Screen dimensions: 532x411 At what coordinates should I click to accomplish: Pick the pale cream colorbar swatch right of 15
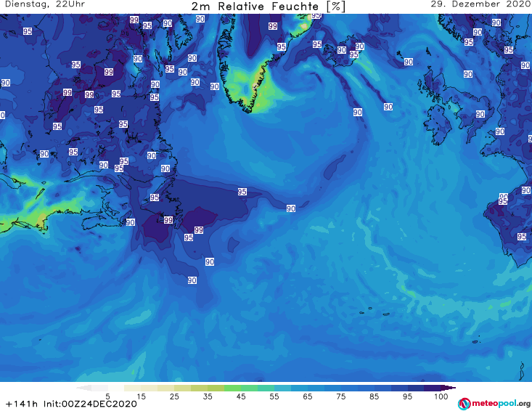click(x=150, y=388)
